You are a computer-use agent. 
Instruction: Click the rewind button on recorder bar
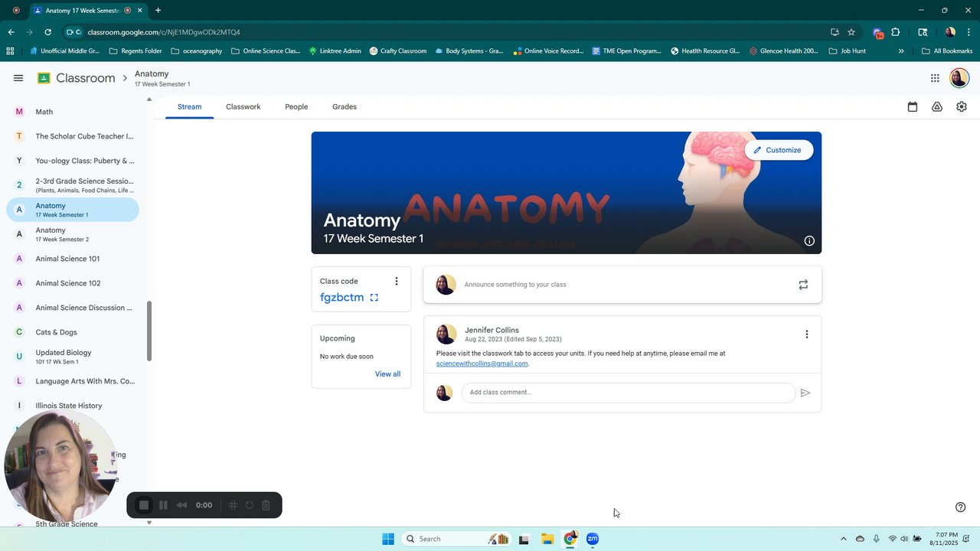pos(182,505)
